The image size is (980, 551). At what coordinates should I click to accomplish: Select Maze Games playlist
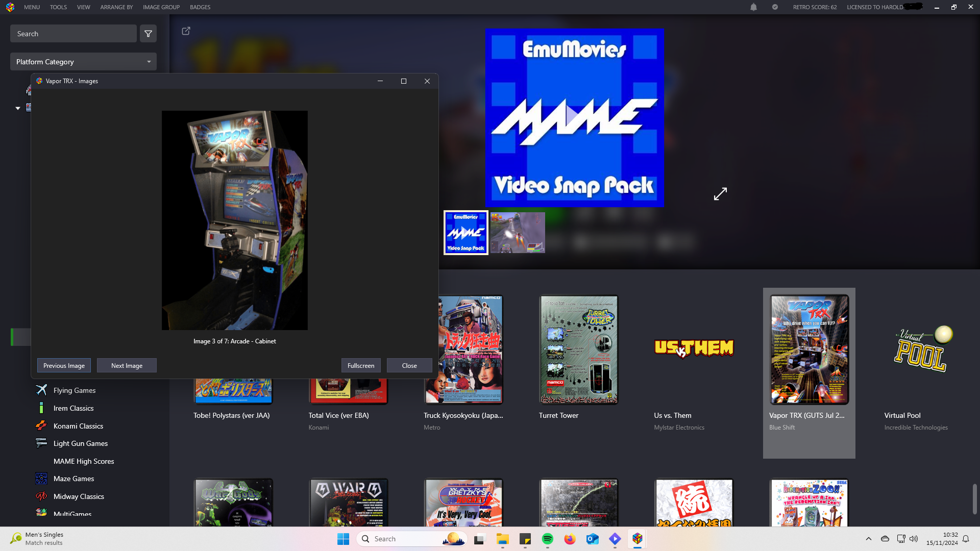(x=73, y=479)
